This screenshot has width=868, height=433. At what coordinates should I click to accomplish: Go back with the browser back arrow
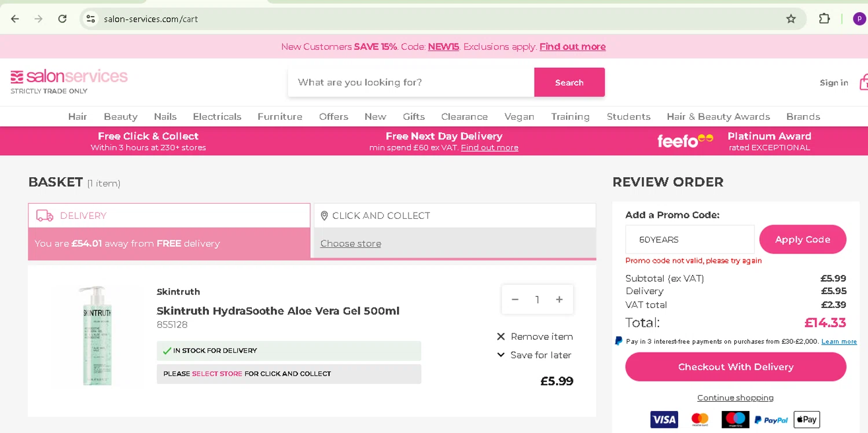(x=15, y=19)
